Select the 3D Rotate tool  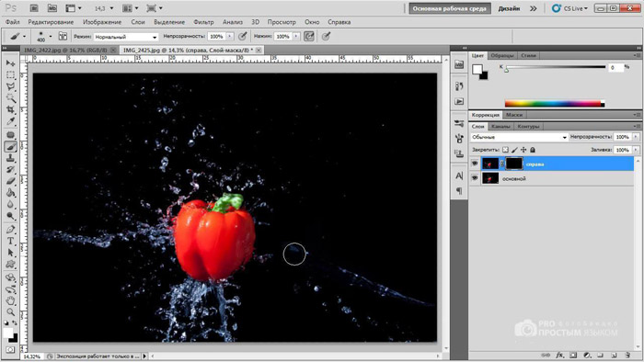11,277
